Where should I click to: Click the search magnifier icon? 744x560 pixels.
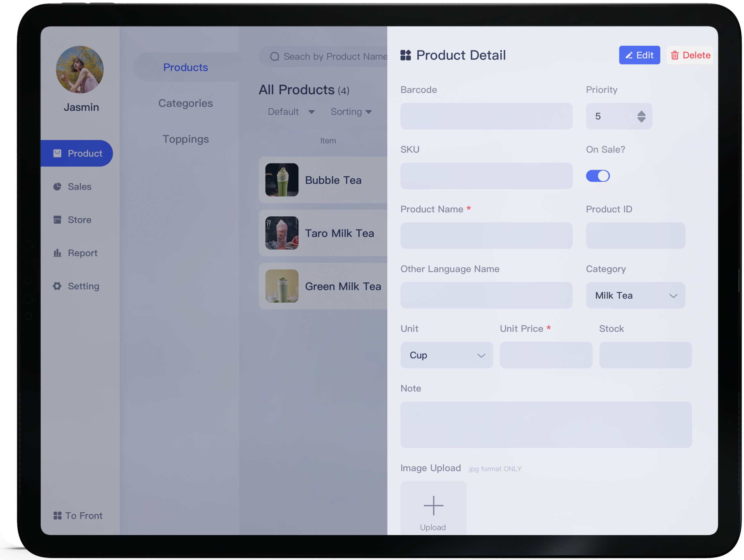(275, 56)
